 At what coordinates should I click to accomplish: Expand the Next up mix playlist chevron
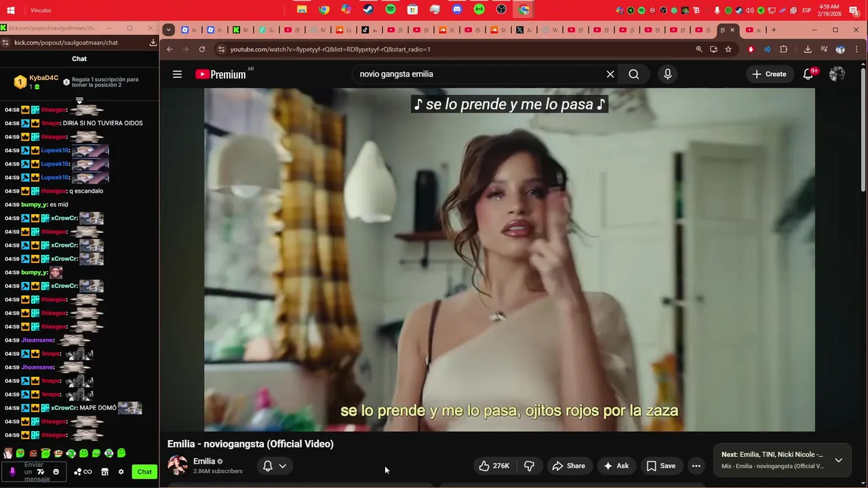pos(839,460)
